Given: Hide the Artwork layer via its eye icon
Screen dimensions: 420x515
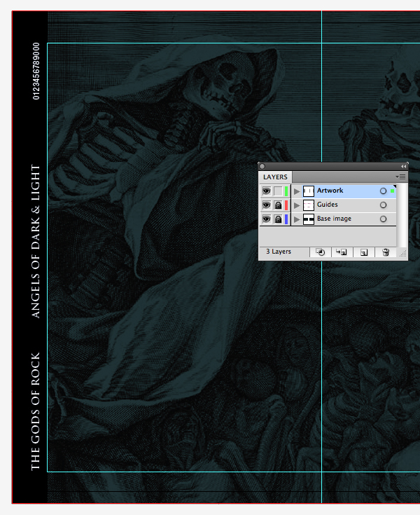Looking at the screenshot, I should point(267,191).
